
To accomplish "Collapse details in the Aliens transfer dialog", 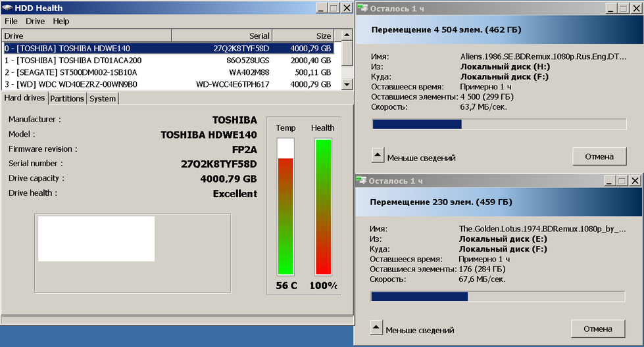I will click(378, 156).
